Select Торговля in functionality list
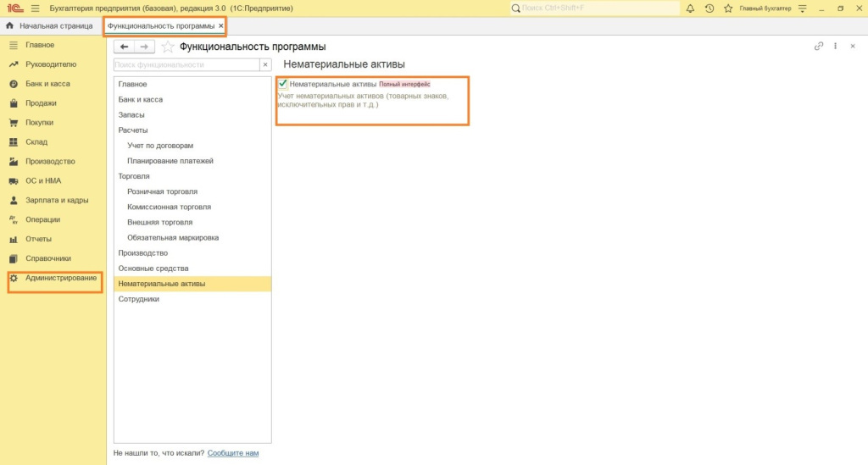The image size is (868, 465). pos(192,176)
